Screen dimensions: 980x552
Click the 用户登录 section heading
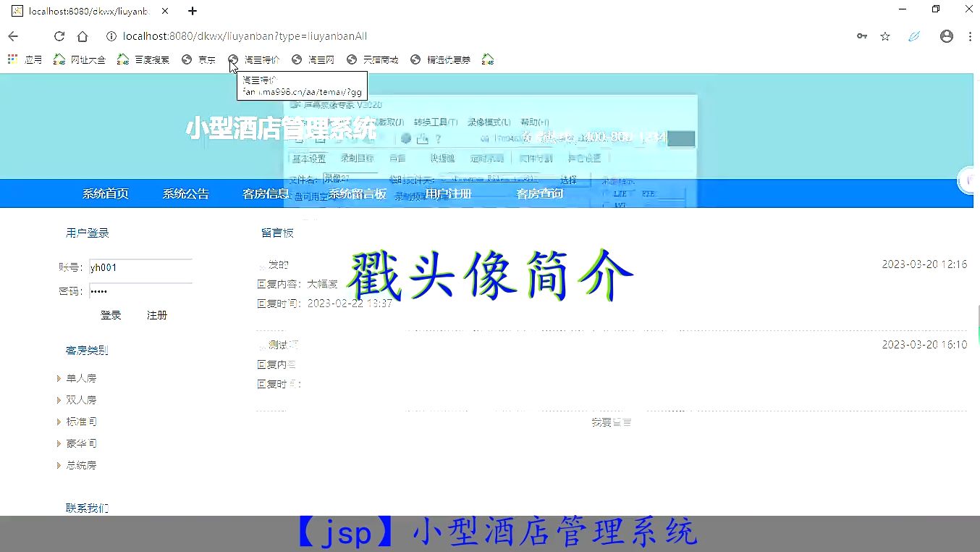pyautogui.click(x=87, y=233)
